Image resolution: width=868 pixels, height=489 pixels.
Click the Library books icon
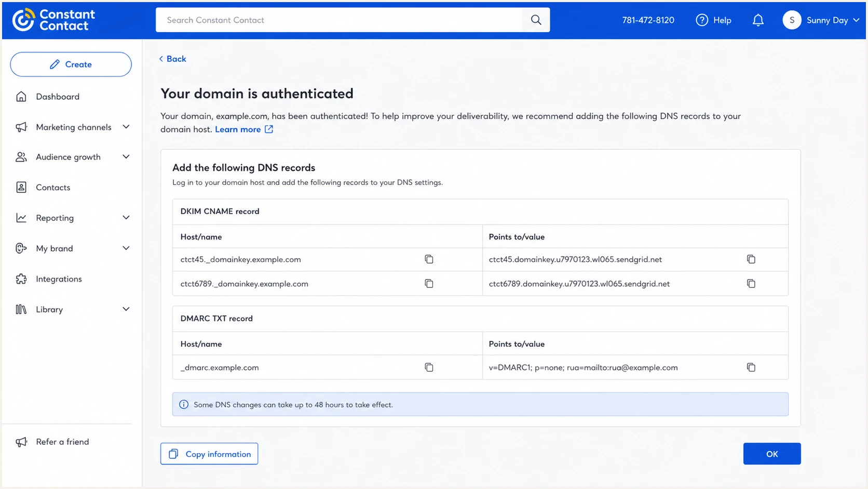(21, 309)
